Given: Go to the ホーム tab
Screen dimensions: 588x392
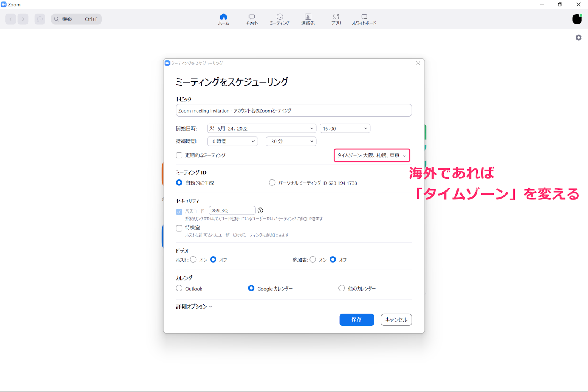Looking at the screenshot, I should [x=223, y=19].
